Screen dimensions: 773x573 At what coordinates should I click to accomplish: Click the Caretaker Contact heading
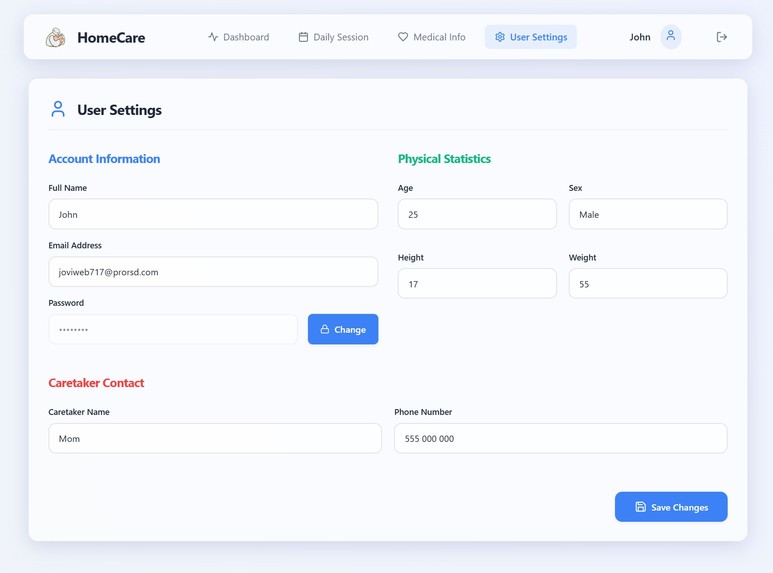96,383
